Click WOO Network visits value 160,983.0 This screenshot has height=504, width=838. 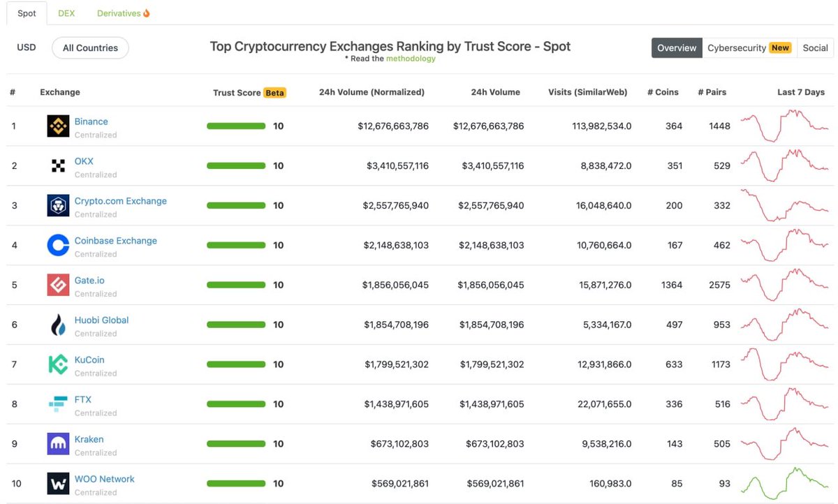[610, 484]
